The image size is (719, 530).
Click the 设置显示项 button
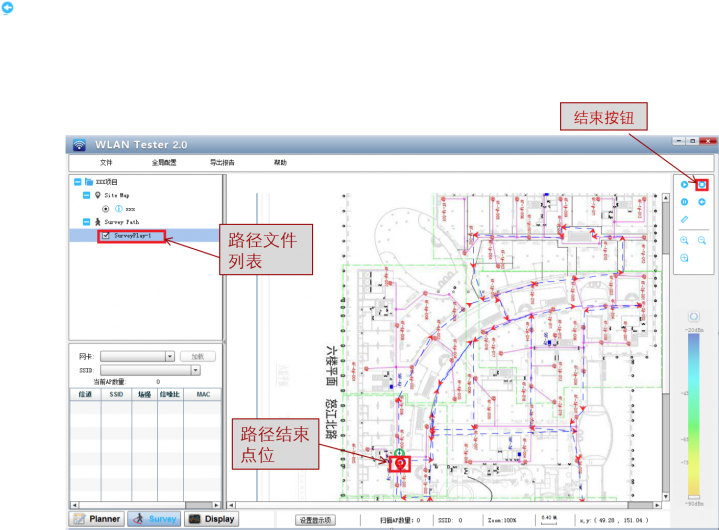click(315, 520)
